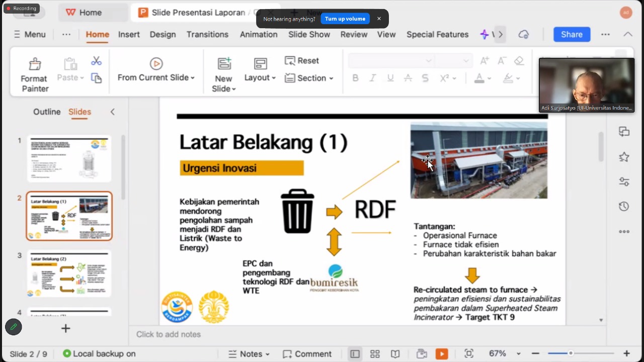The height and width of the screenshot is (362, 644).
Task: Adjust the zoom slider handle
Action: click(571, 354)
